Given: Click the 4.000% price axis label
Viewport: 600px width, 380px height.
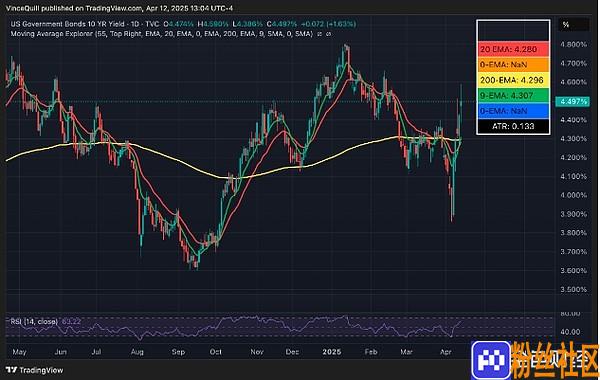Looking at the screenshot, I should [x=574, y=195].
